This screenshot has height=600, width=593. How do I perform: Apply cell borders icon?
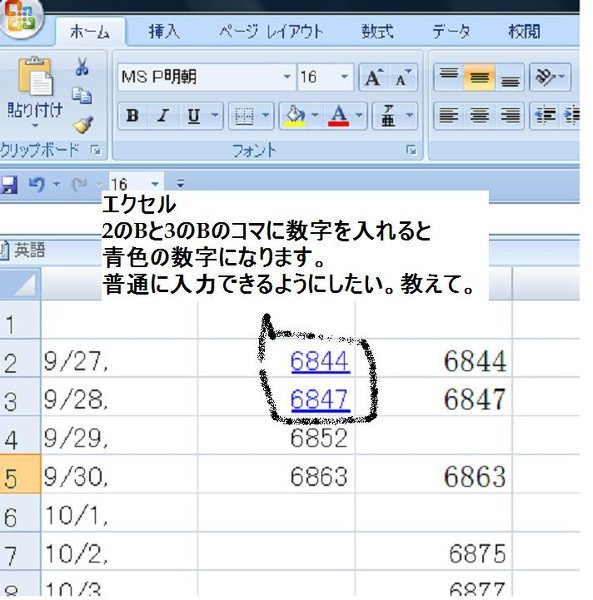pos(244,116)
